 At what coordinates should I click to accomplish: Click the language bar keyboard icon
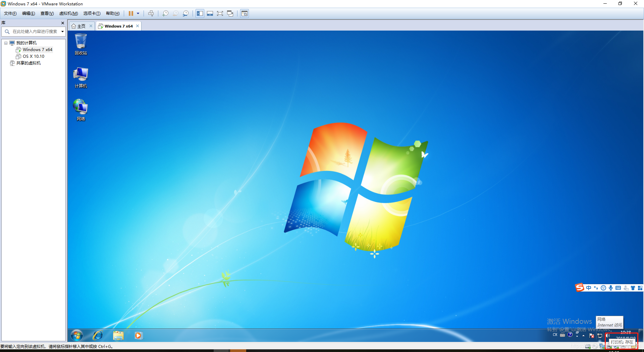(x=562, y=335)
